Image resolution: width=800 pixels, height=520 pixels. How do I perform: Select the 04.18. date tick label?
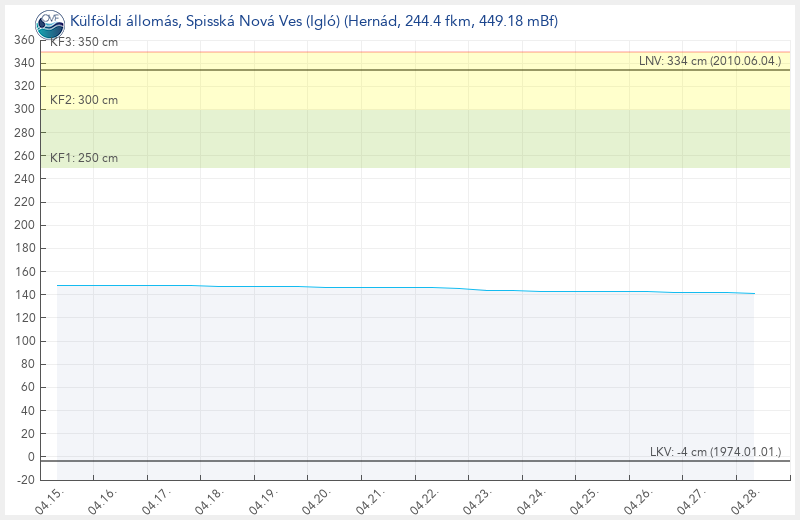click(206, 500)
